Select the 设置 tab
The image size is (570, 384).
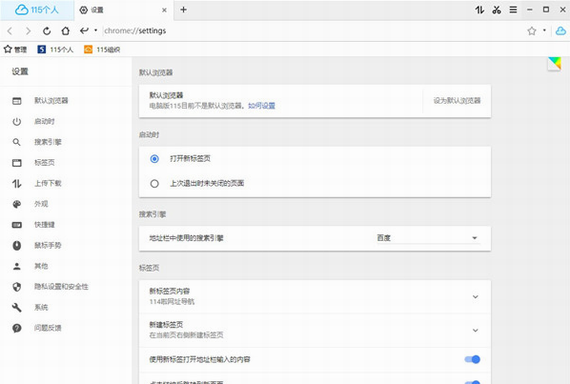click(123, 10)
